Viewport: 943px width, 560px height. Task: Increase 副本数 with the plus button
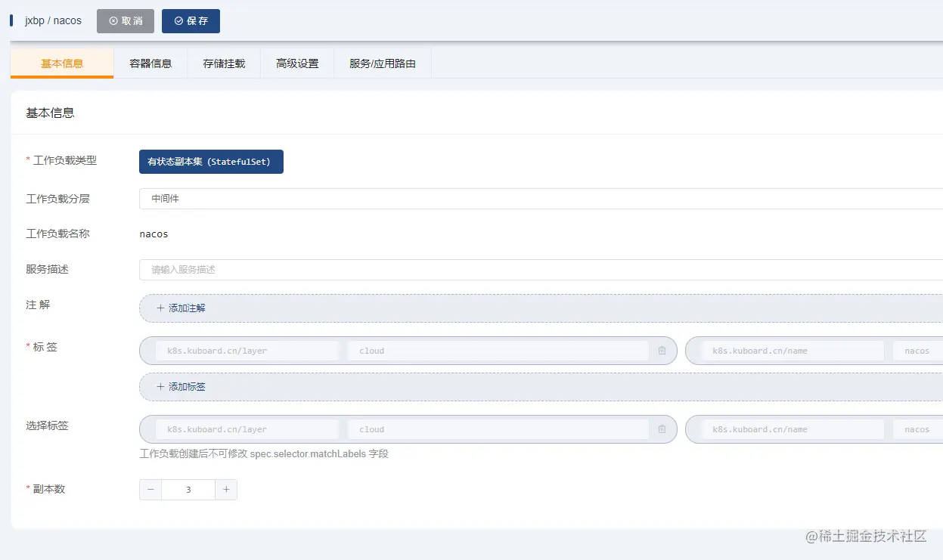226,490
